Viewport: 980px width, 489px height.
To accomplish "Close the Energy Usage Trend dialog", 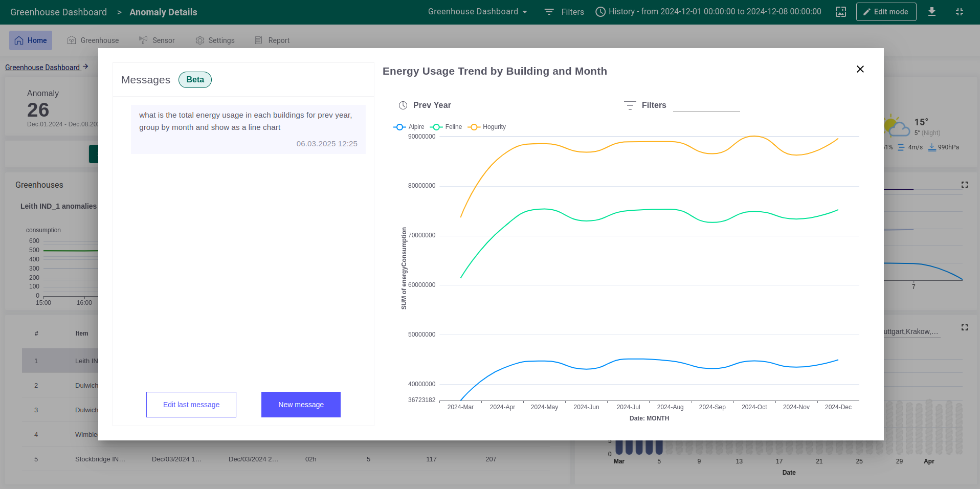I will click(x=860, y=69).
